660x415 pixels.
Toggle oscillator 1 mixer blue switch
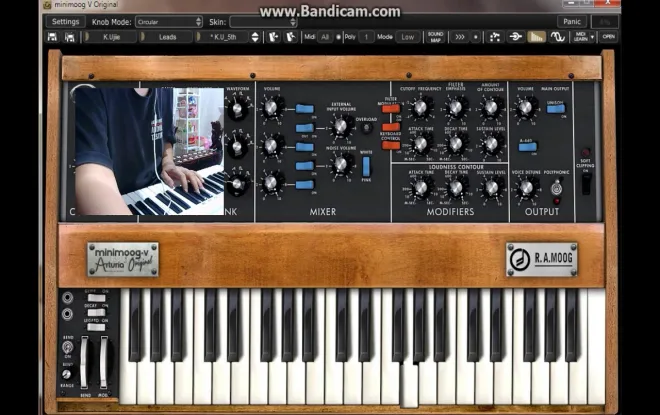click(304, 109)
